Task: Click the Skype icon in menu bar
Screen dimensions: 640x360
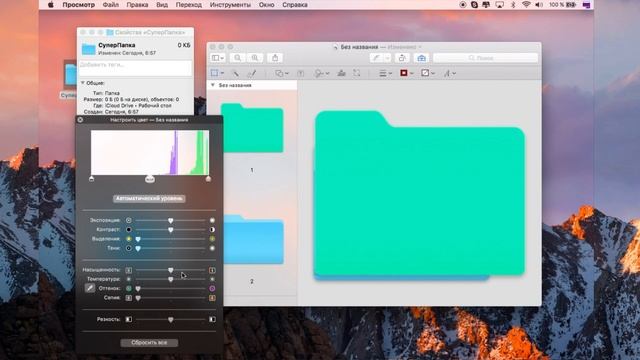Action: pos(474,5)
